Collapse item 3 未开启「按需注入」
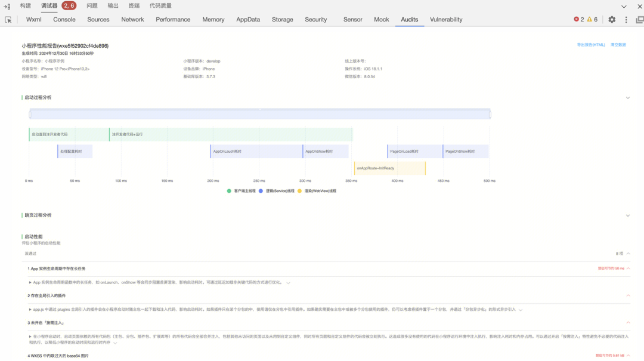Viewport: 644px width, 361px height. coord(628,323)
